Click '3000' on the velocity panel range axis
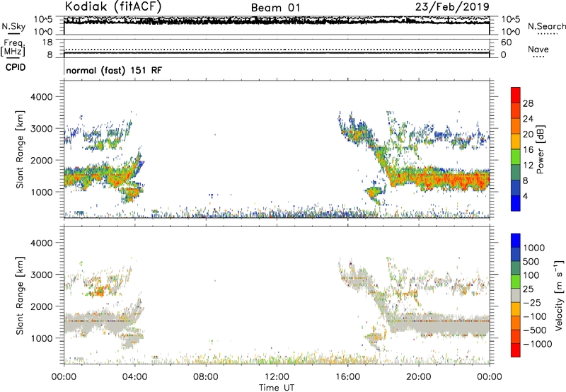Image resolution: width=566 pixels, height=392 pixels. tap(41, 275)
